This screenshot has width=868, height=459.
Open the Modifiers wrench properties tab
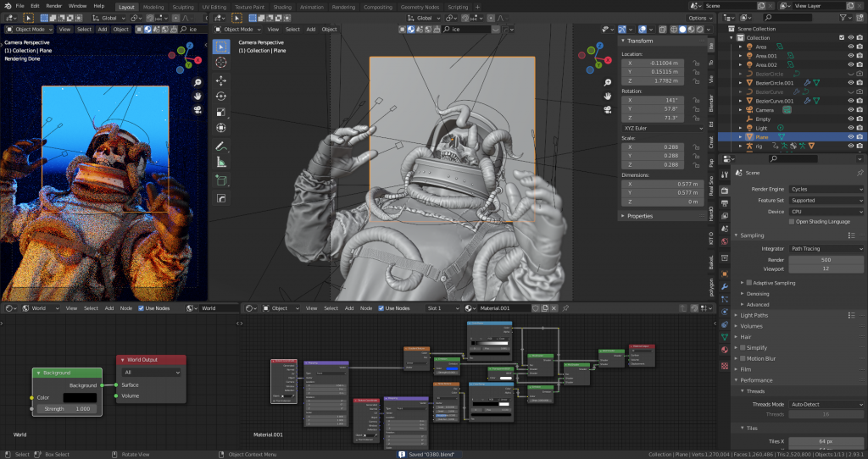pyautogui.click(x=725, y=286)
